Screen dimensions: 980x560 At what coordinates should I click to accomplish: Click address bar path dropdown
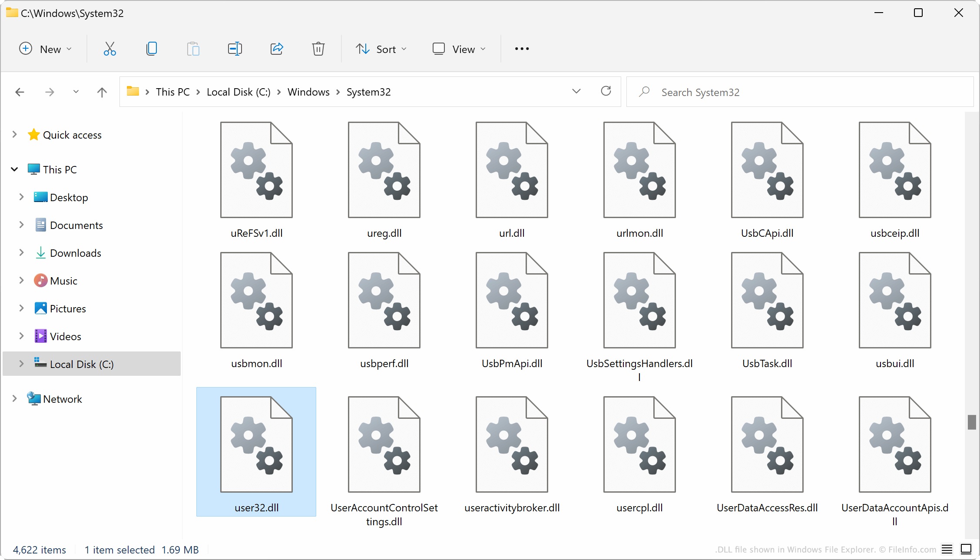576,92
